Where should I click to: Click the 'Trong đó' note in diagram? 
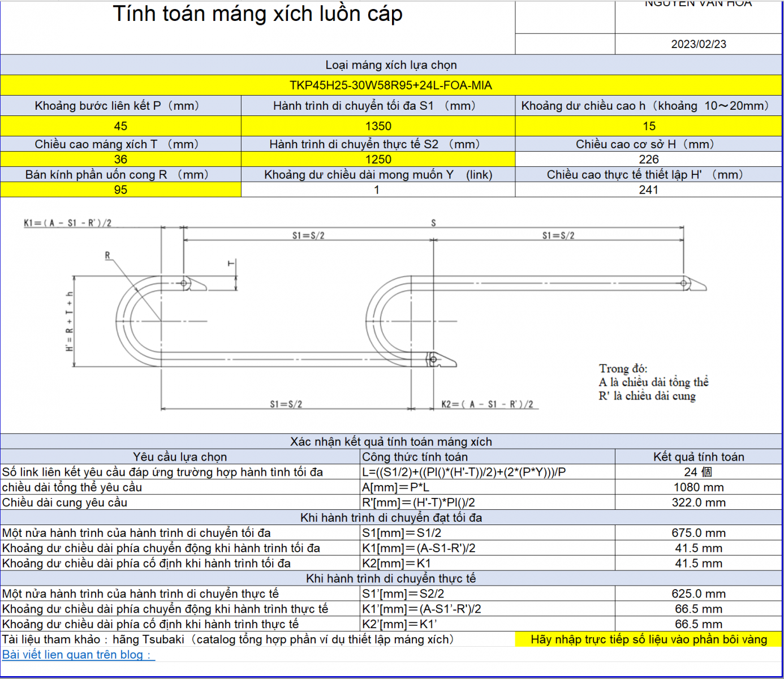653,382
